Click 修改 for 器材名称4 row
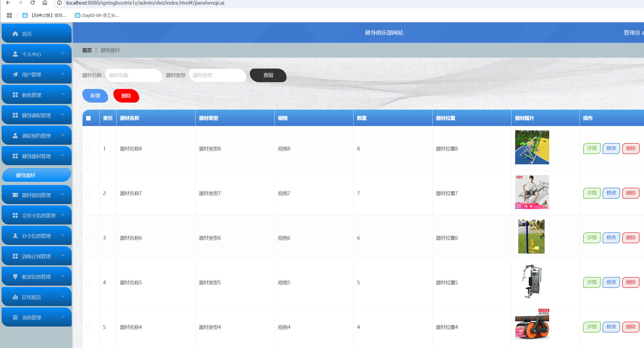 tap(611, 327)
